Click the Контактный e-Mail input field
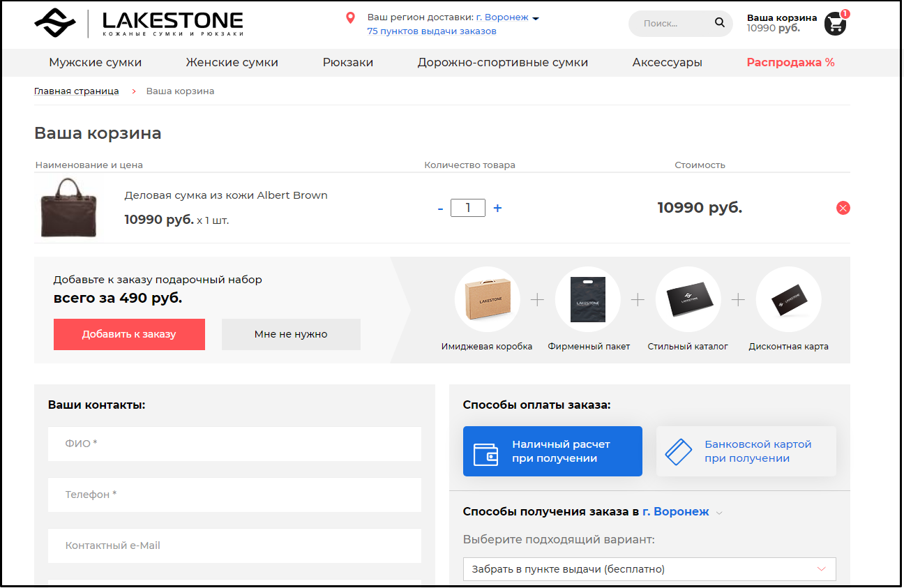The image size is (904, 588). [x=234, y=545]
